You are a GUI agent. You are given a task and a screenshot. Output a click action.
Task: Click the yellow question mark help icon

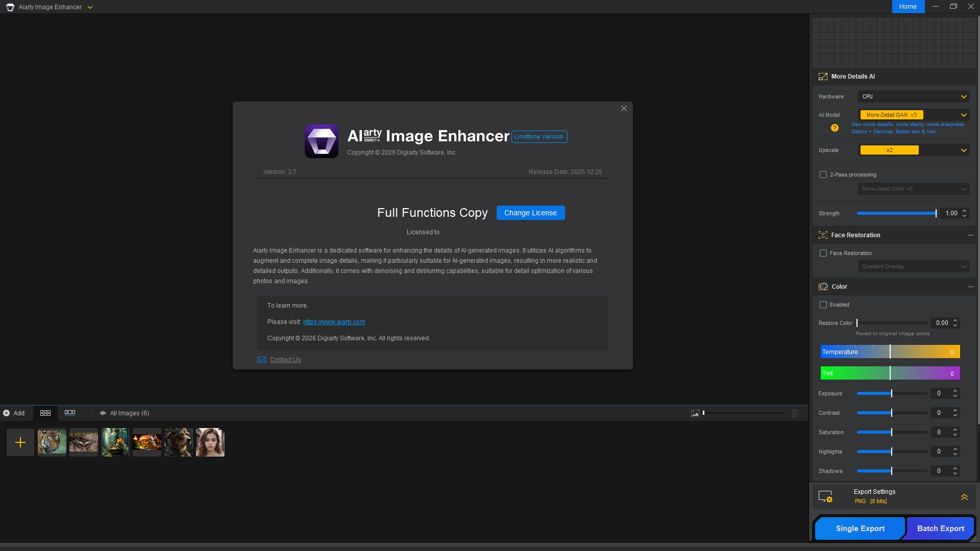tap(835, 128)
